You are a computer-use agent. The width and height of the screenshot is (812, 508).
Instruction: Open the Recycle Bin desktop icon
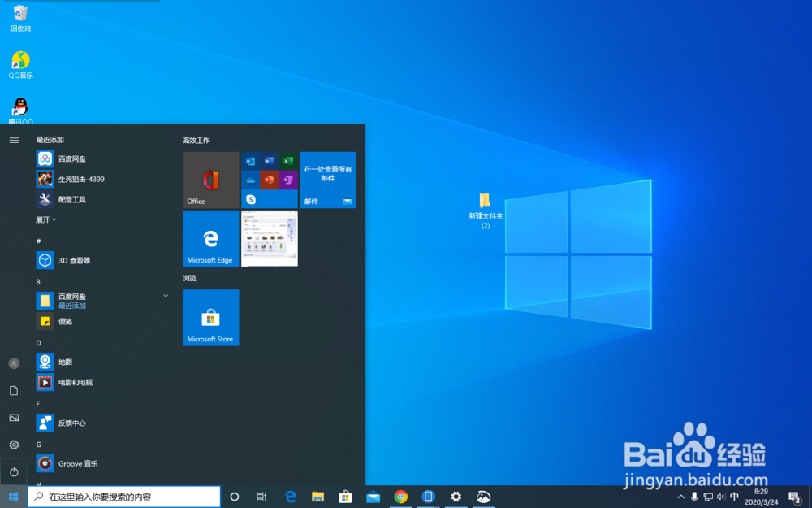(21, 18)
